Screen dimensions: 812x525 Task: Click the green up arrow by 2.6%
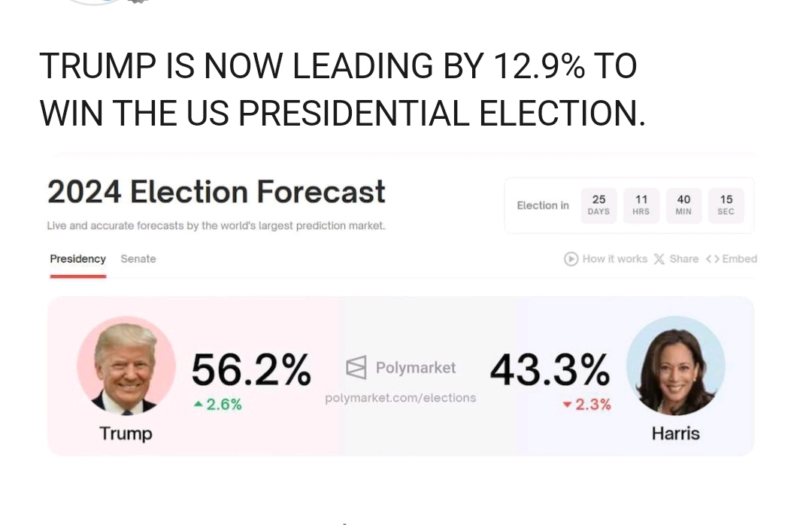pos(198,405)
